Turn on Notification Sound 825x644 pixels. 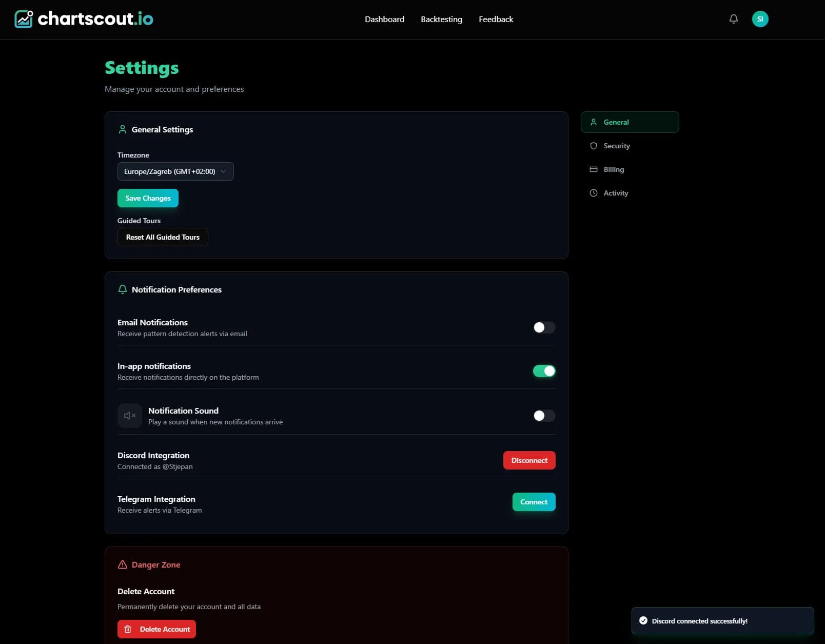tap(544, 416)
